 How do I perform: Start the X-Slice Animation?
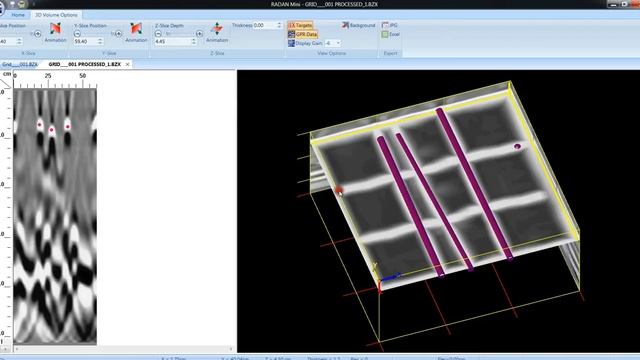tap(56, 32)
